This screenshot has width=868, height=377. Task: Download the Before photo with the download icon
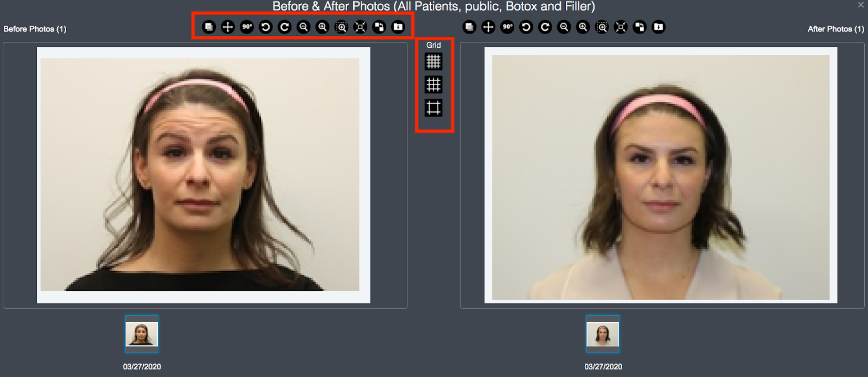(x=398, y=27)
